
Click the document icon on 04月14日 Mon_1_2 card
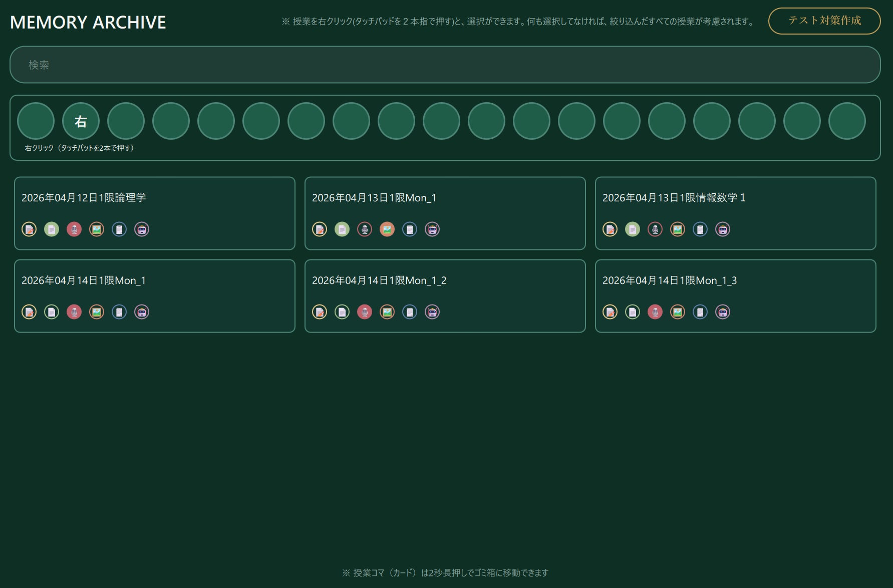tap(342, 312)
